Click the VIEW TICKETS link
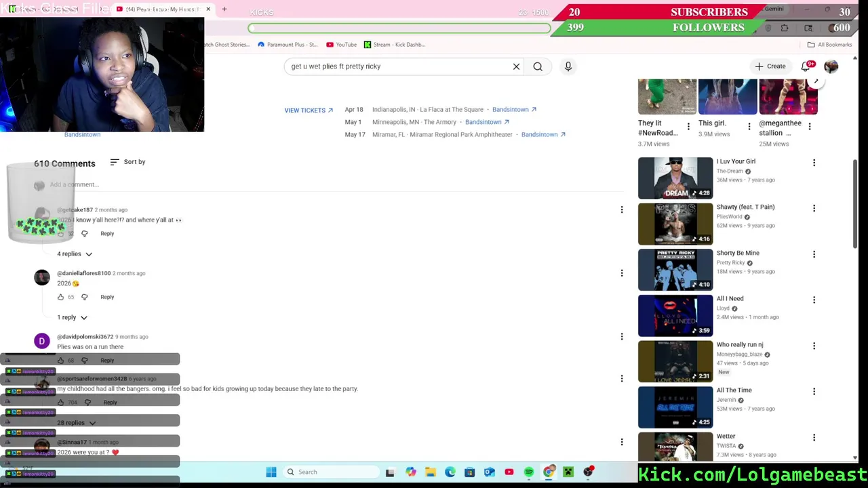Screen dimensions: 868x488 pos(309,110)
